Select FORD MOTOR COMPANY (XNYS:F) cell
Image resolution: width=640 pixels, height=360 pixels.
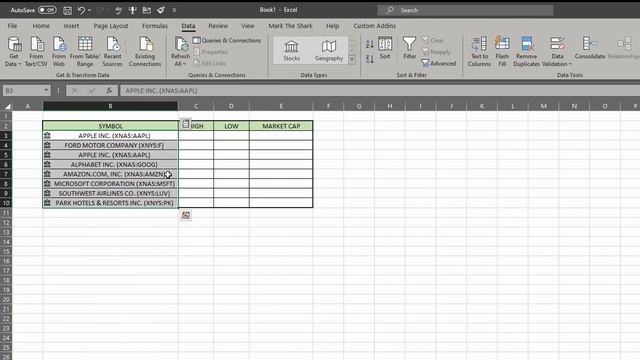(110, 145)
